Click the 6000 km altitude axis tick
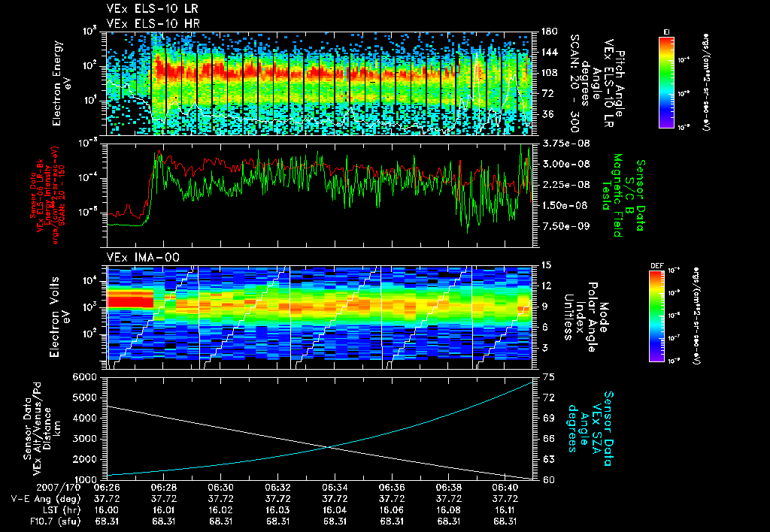770x532 pixels. coord(84,377)
